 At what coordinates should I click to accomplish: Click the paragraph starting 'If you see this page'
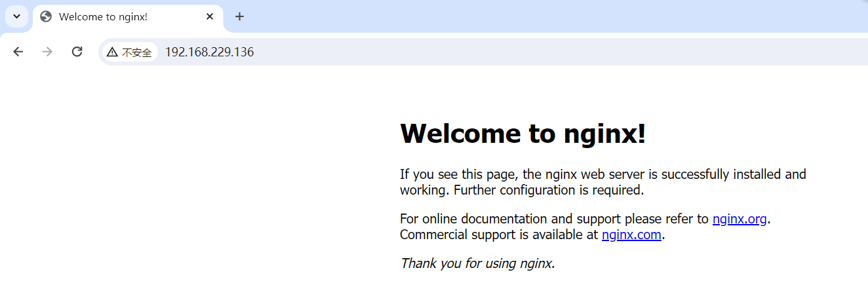(603, 182)
